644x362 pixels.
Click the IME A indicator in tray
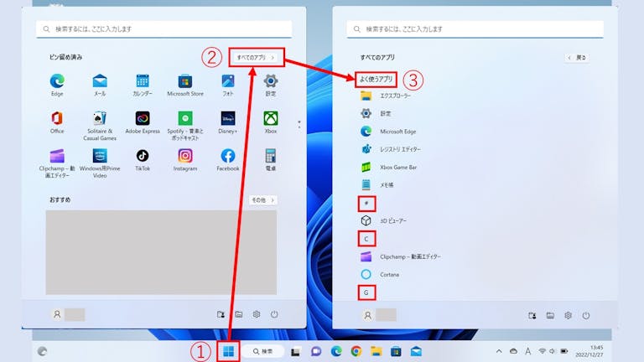pos(527,351)
